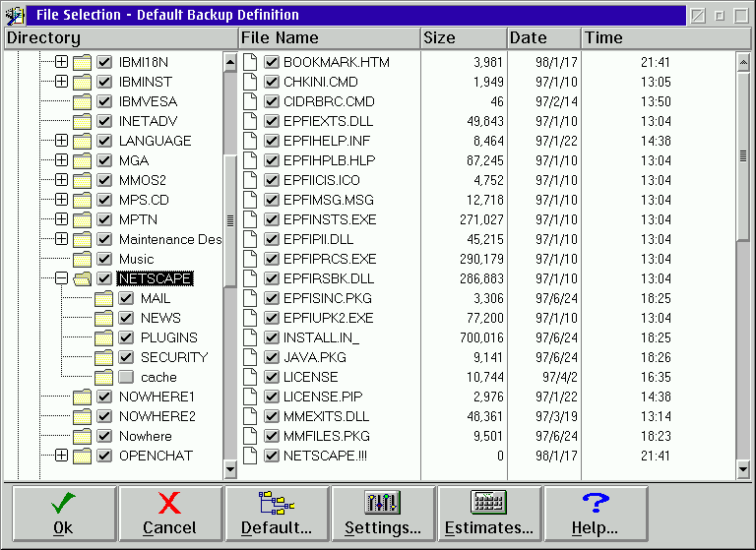This screenshot has height=550, width=756.
Task: Click the file icon beside EPFINSTS.EXE
Action: pos(250,219)
